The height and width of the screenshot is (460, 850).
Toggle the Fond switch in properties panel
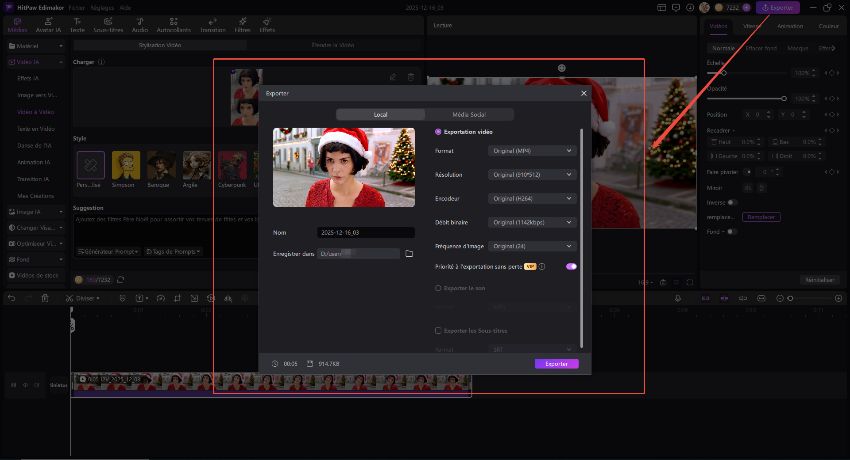[731, 232]
